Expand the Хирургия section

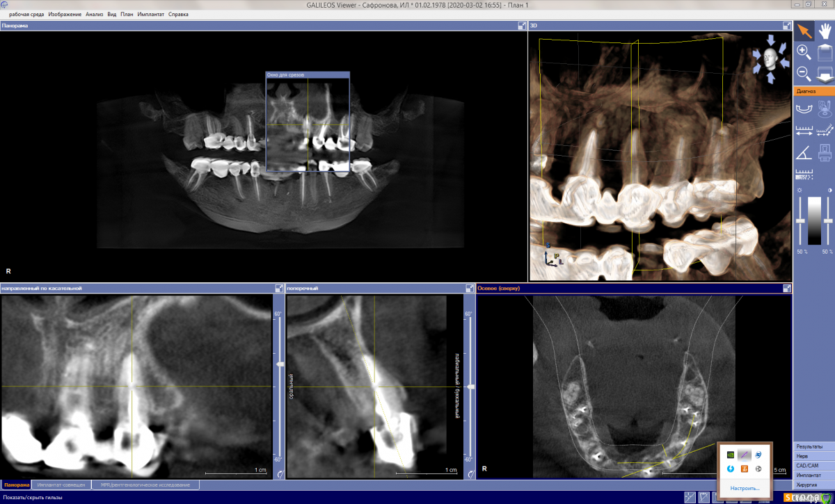coord(813,484)
